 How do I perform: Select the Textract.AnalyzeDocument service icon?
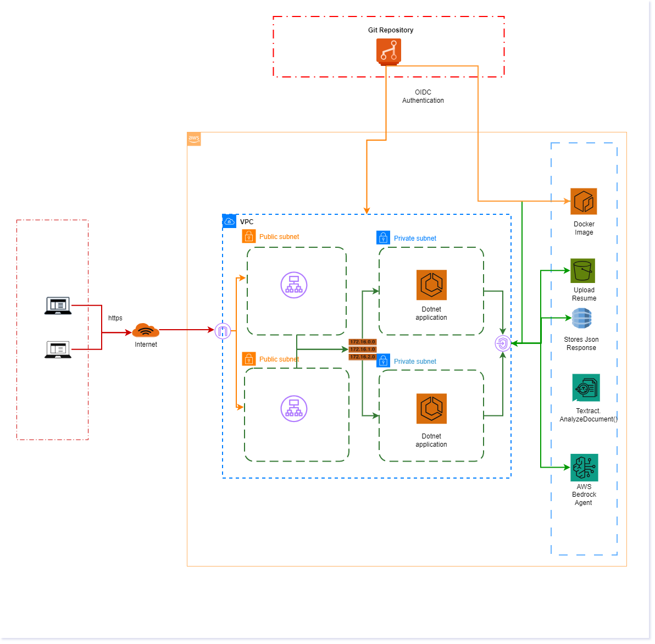pyautogui.click(x=587, y=387)
